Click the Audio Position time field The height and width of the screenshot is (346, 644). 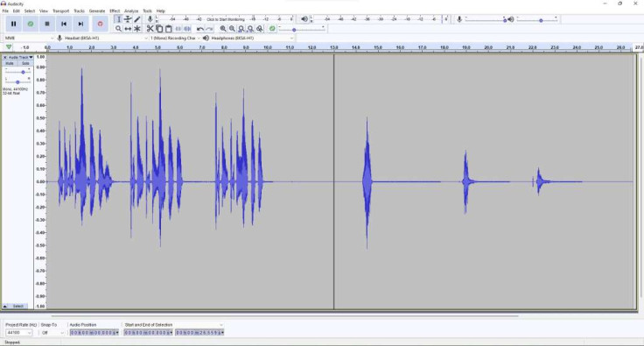point(94,333)
